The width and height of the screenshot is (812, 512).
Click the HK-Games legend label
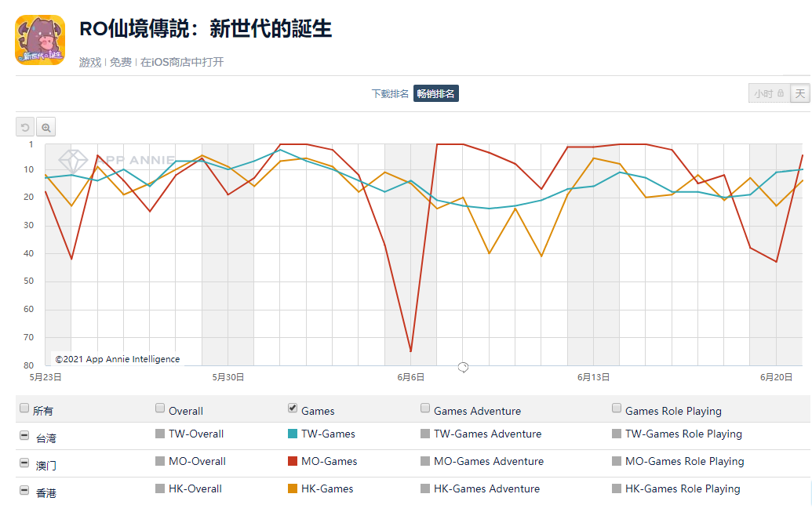(x=327, y=488)
